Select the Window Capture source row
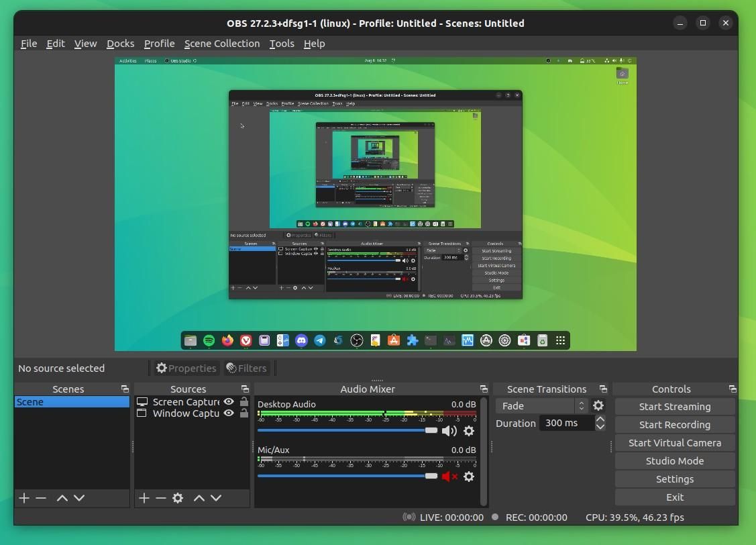The image size is (756, 545). [192, 413]
